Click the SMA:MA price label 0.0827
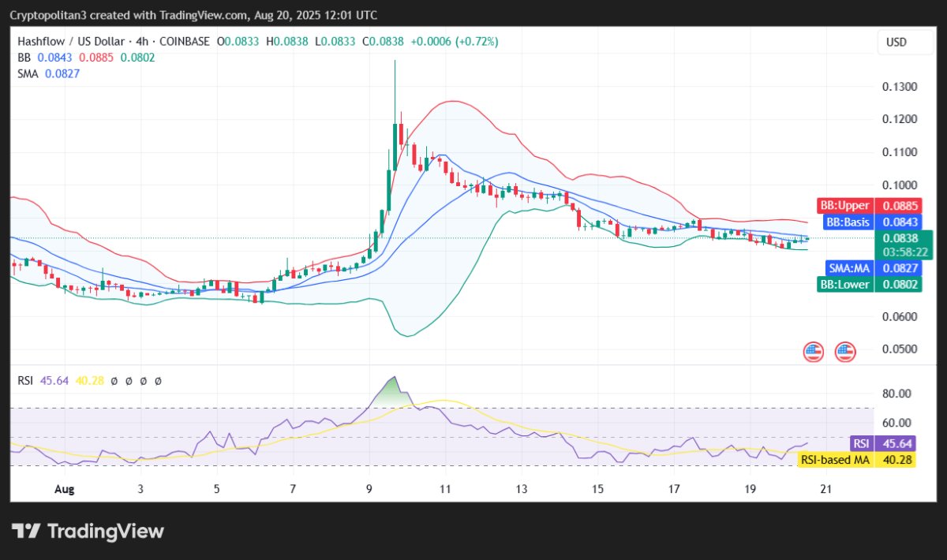 (x=899, y=268)
